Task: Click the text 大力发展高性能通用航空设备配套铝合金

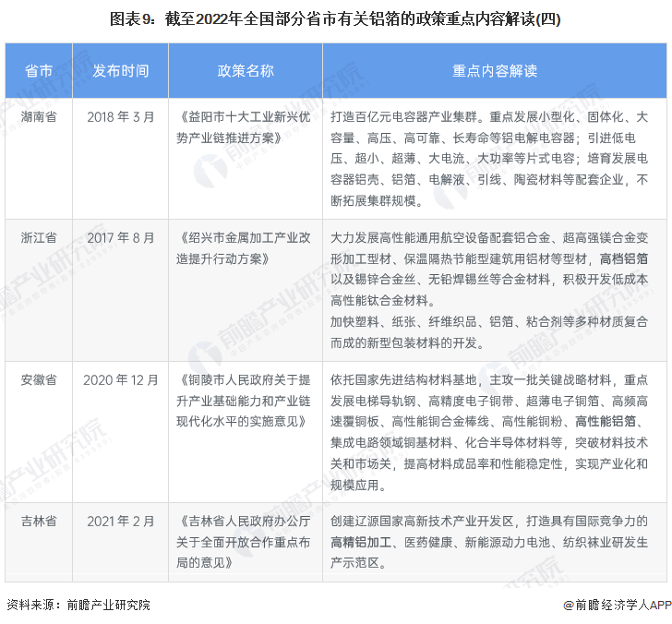Action: (x=440, y=238)
